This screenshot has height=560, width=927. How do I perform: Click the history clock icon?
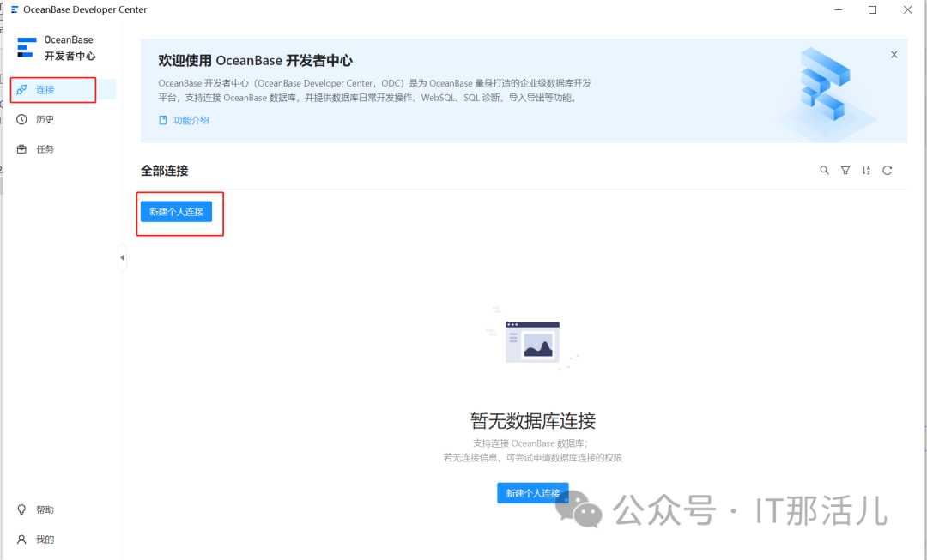pyautogui.click(x=21, y=119)
